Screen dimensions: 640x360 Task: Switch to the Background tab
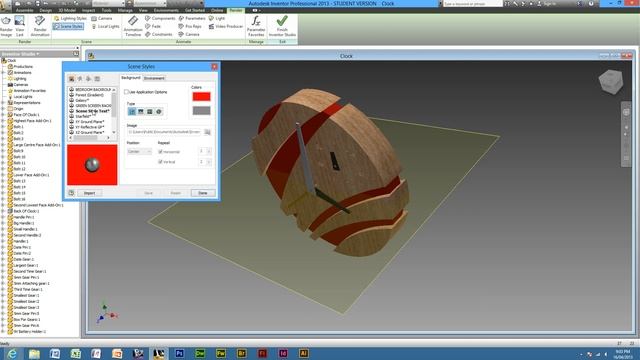pos(131,78)
